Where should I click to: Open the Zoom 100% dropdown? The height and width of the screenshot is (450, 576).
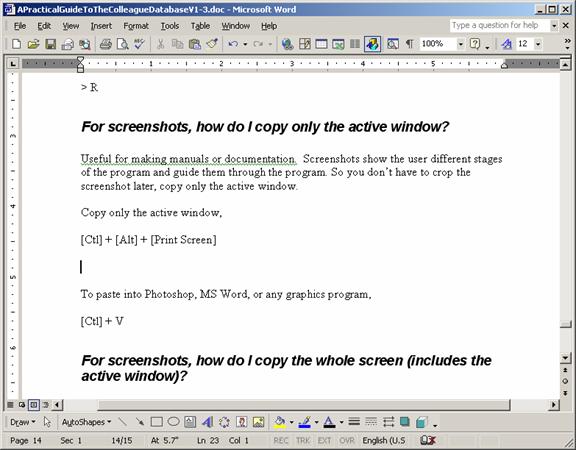pyautogui.click(x=460, y=44)
